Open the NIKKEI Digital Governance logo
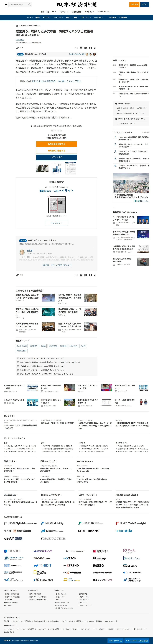The width and height of the screenshot is (153, 644). (20, 523)
